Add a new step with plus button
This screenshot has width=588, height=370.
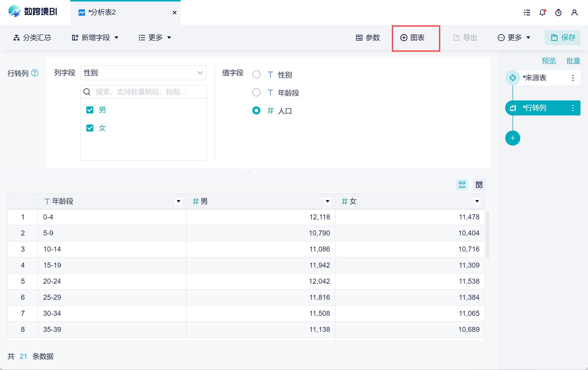point(512,138)
